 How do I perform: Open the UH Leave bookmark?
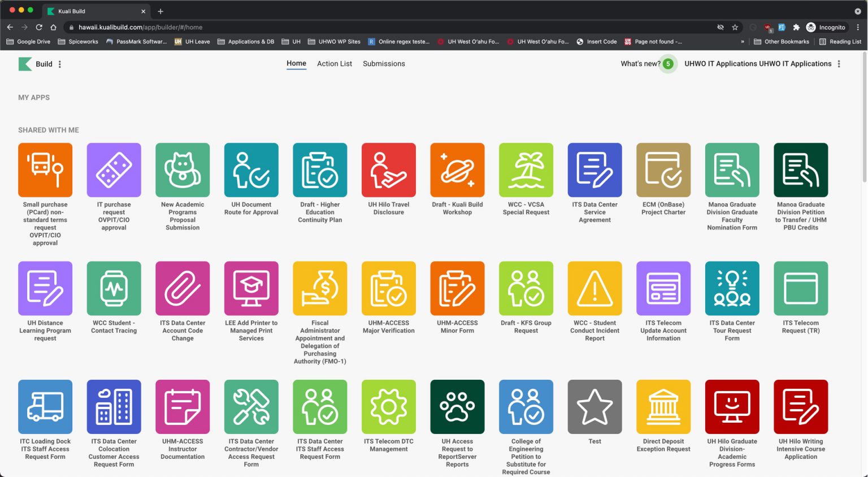tap(192, 42)
